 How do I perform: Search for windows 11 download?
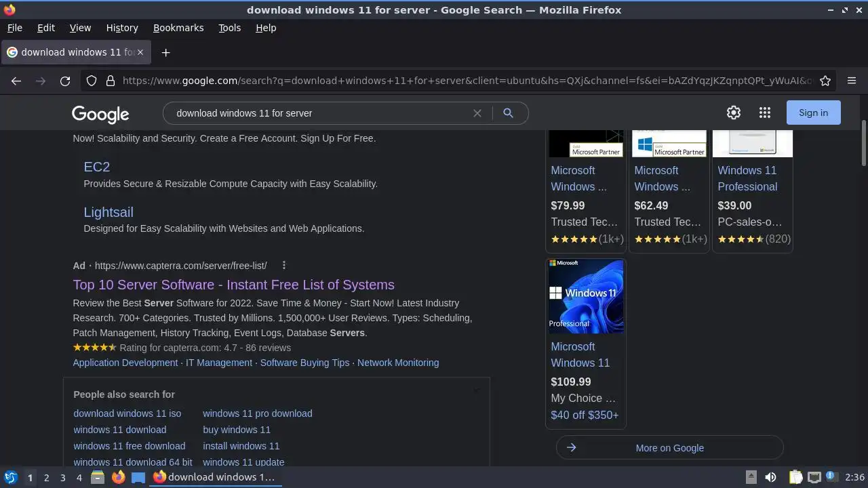120,430
